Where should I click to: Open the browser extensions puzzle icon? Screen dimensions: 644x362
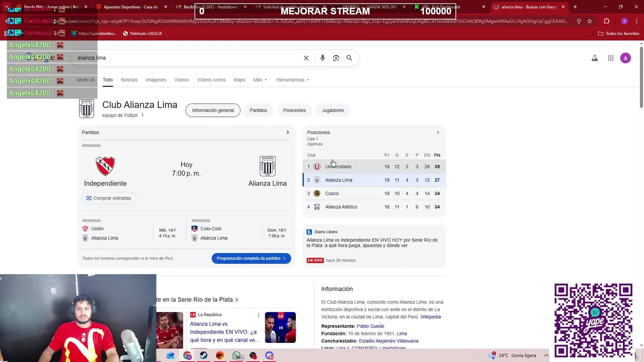607,21
